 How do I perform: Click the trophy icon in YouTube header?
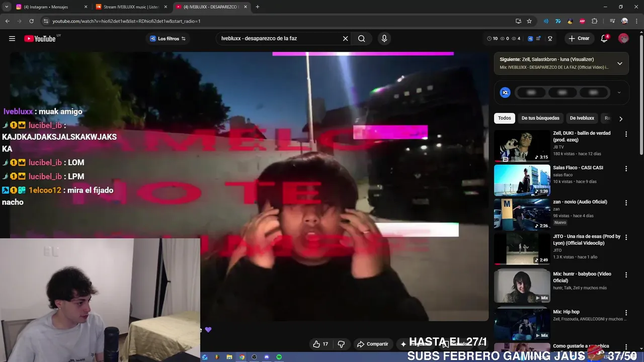tap(550, 39)
